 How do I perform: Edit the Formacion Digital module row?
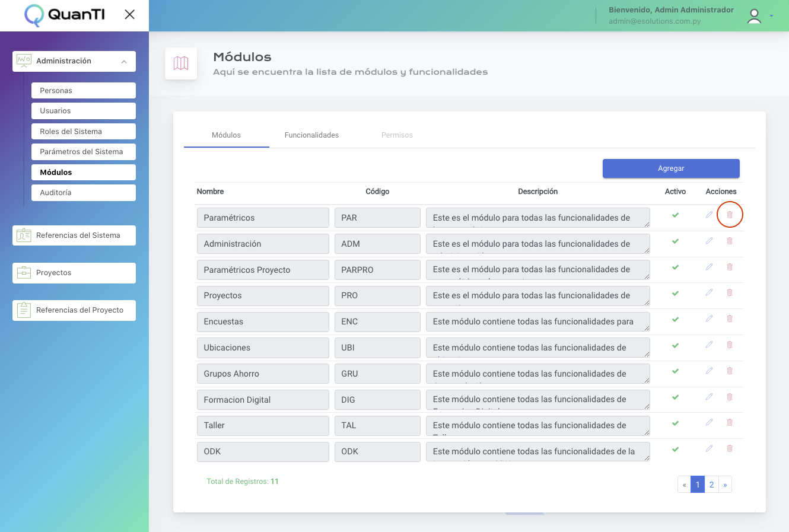tap(709, 397)
